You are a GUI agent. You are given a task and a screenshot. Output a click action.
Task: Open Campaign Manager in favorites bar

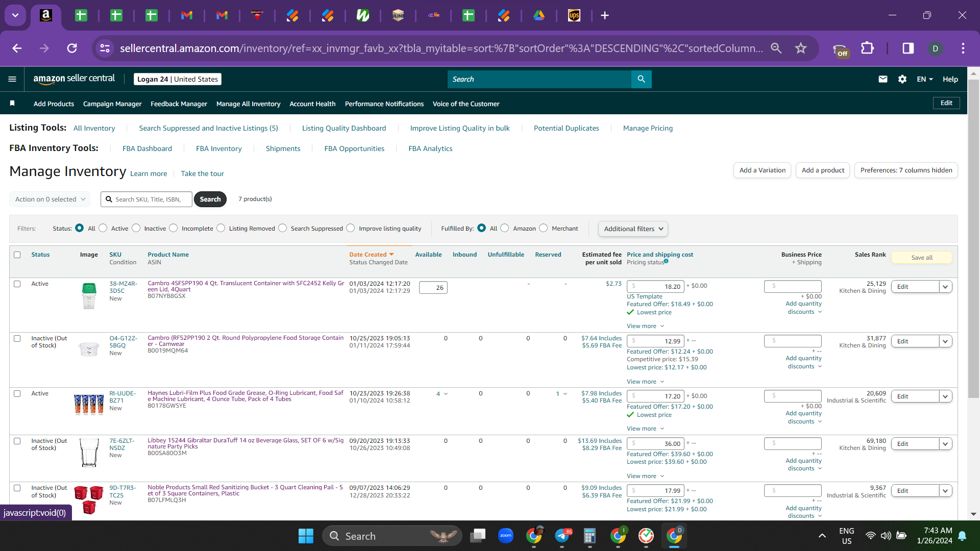tap(112, 104)
